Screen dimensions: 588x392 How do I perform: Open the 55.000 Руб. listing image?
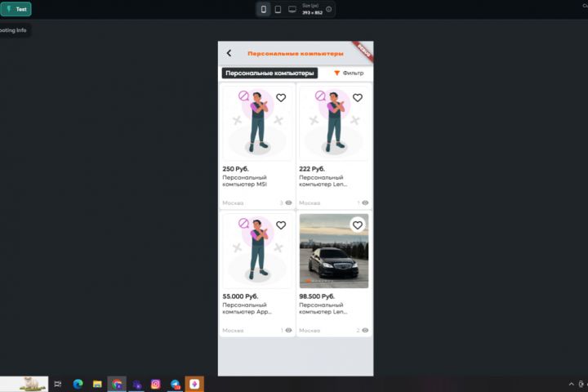pyautogui.click(x=257, y=251)
